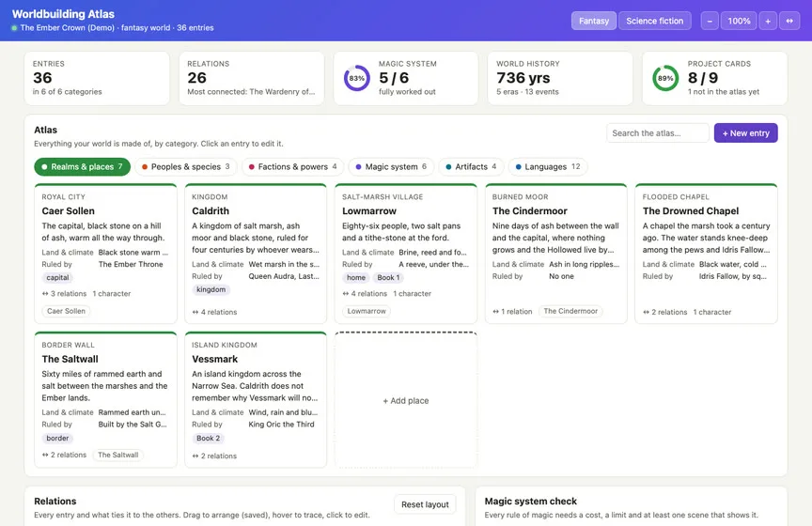The width and height of the screenshot is (812, 526).
Task: Click the Lowmarrow project card chip
Action: click(x=367, y=311)
